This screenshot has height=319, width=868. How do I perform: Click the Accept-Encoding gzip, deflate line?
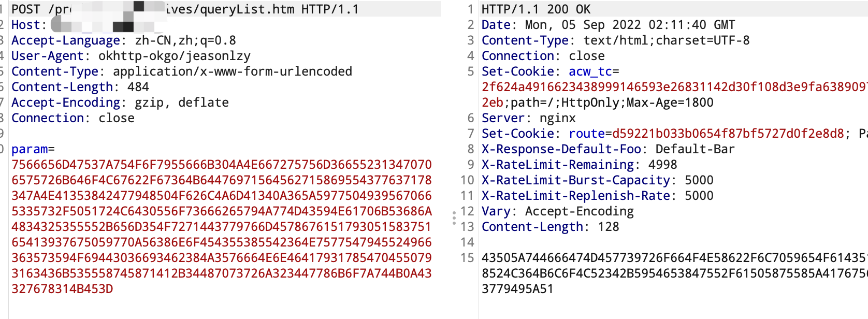(120, 103)
